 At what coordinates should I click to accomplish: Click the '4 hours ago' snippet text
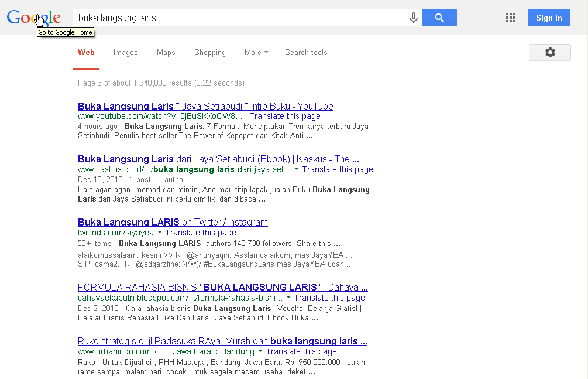pyautogui.click(x=98, y=126)
